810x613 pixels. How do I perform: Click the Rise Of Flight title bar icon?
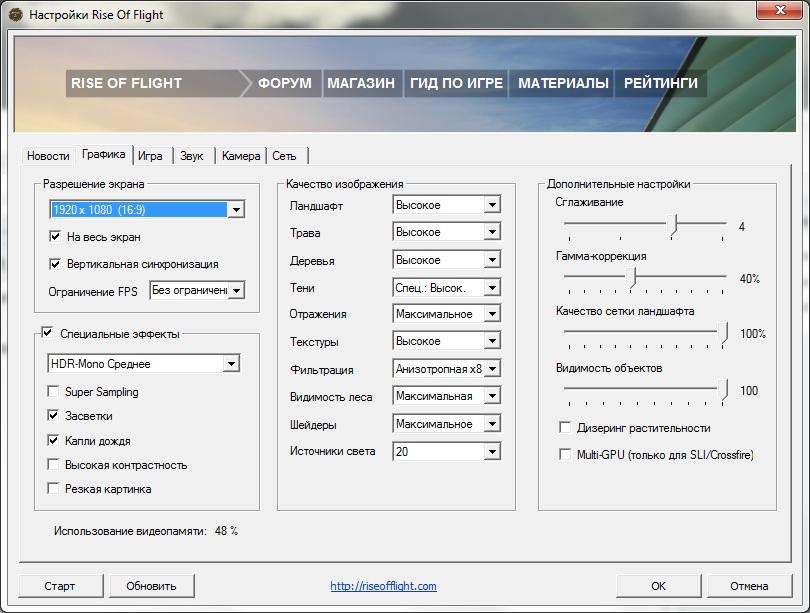pos(15,15)
